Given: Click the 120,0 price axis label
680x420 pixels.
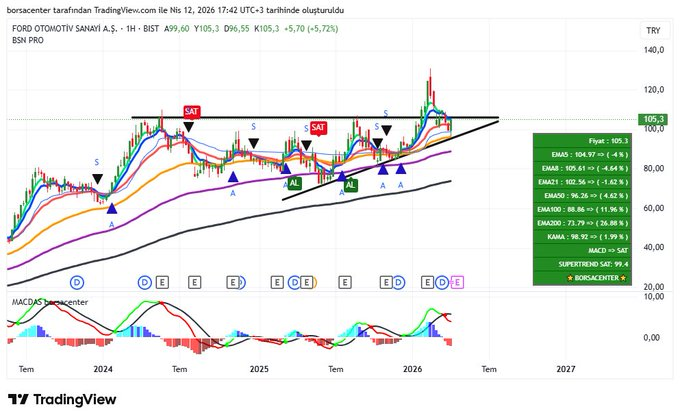Looking at the screenshot, I should (x=654, y=90).
